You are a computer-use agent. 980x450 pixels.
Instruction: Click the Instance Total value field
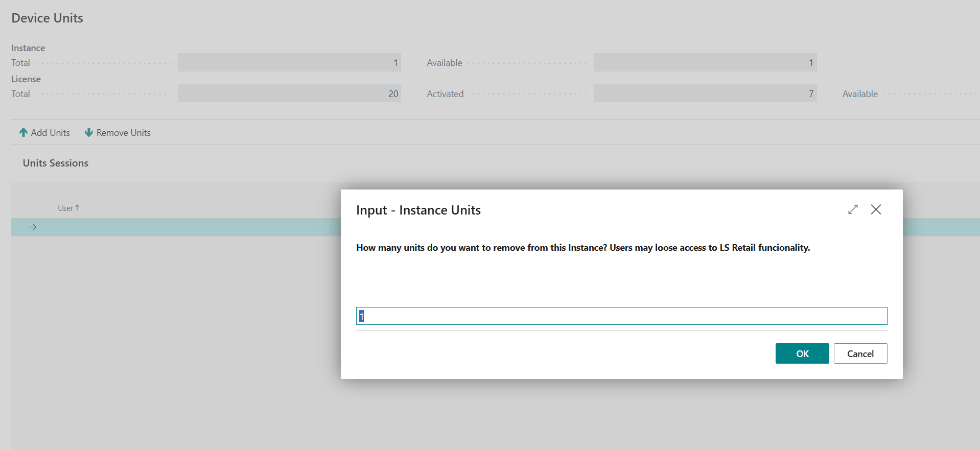point(289,63)
